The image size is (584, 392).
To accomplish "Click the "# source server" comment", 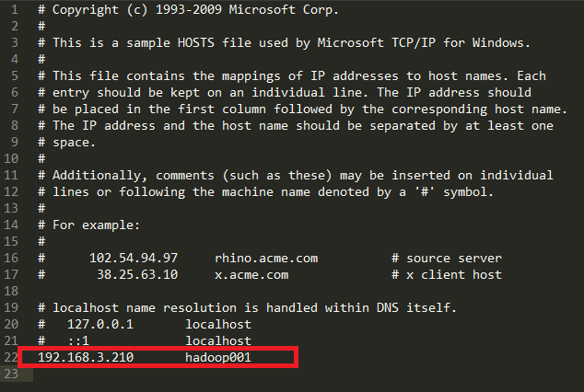I will [447, 259].
